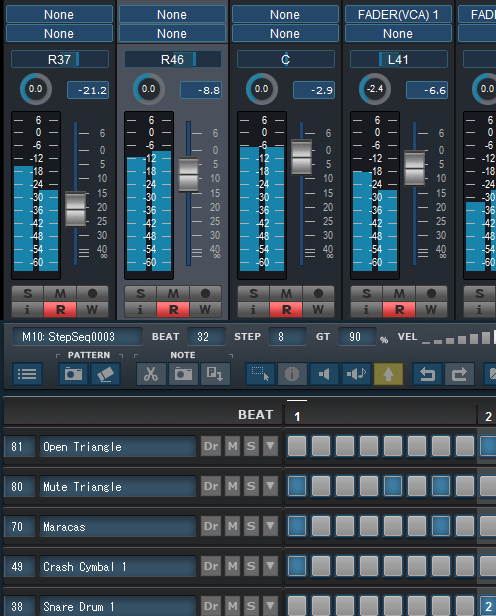Toggle first step of Crash Cymbal 1
This screenshot has width=496, height=616.
tap(297, 566)
